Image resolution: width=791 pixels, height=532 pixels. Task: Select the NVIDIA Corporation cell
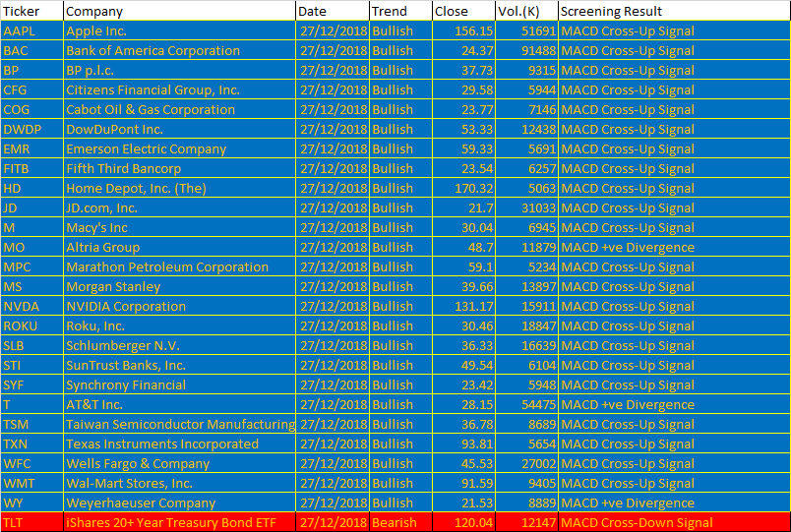179,306
